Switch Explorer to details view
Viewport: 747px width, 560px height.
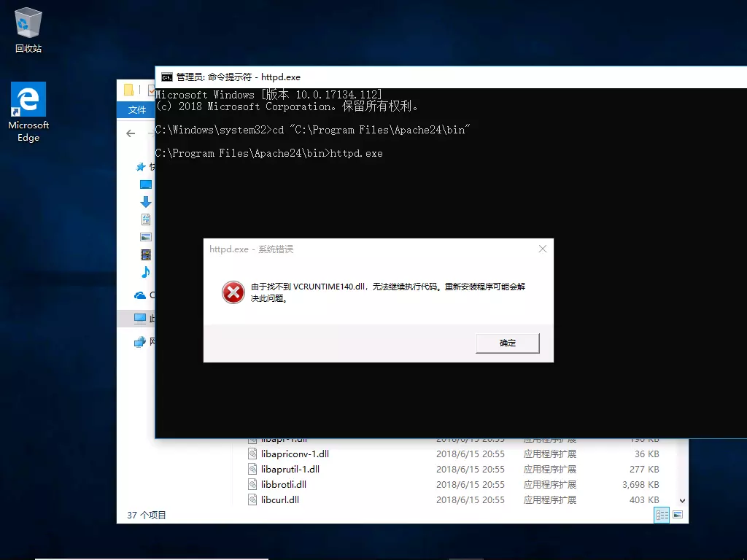(x=662, y=515)
